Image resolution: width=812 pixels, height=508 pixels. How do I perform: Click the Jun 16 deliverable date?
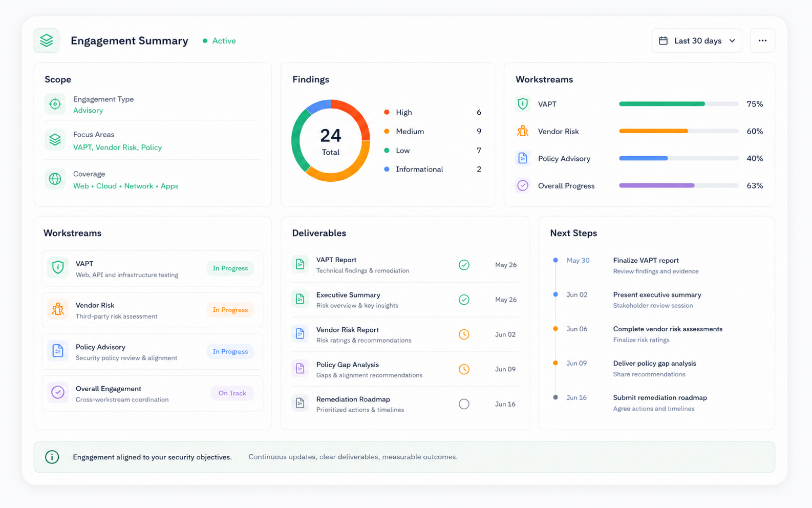coord(505,404)
